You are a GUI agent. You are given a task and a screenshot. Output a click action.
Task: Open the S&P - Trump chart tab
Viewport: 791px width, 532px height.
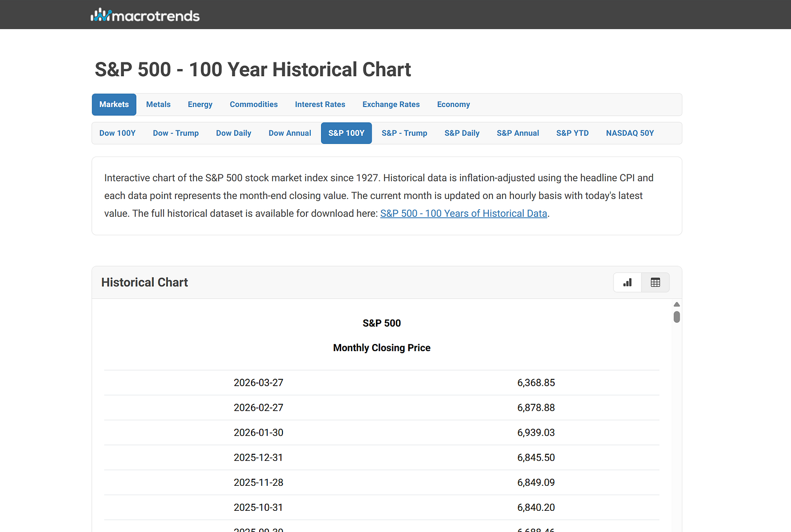click(x=405, y=133)
